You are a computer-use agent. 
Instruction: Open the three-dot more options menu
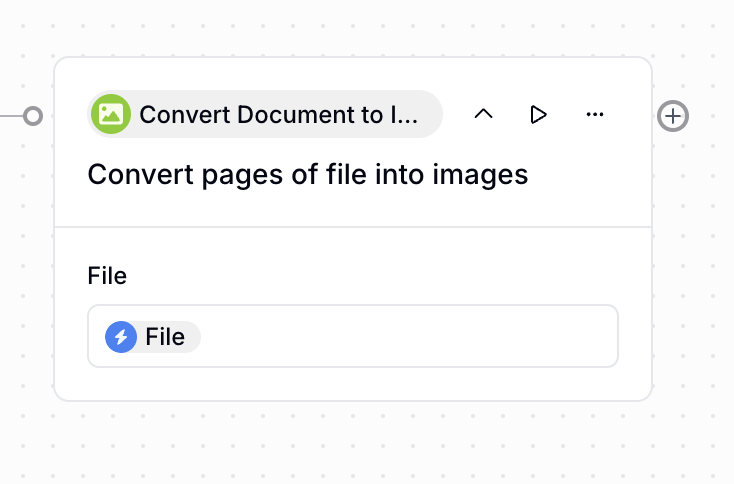tap(595, 114)
